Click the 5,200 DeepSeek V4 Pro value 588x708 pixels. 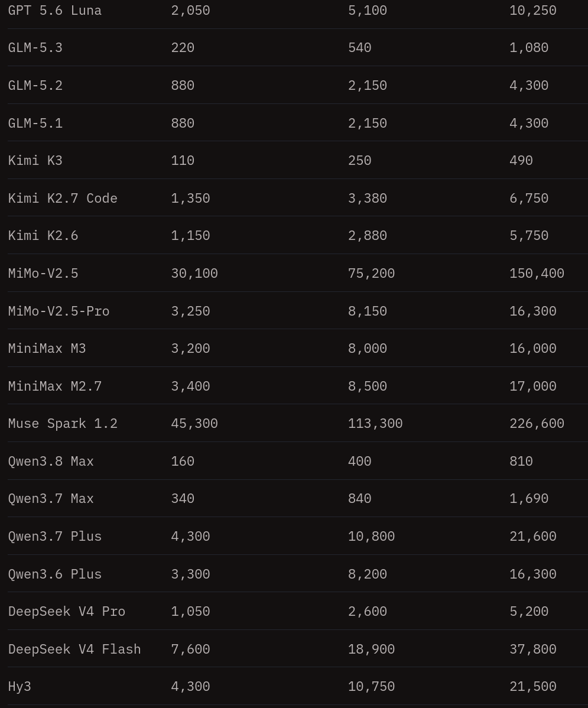(x=529, y=612)
